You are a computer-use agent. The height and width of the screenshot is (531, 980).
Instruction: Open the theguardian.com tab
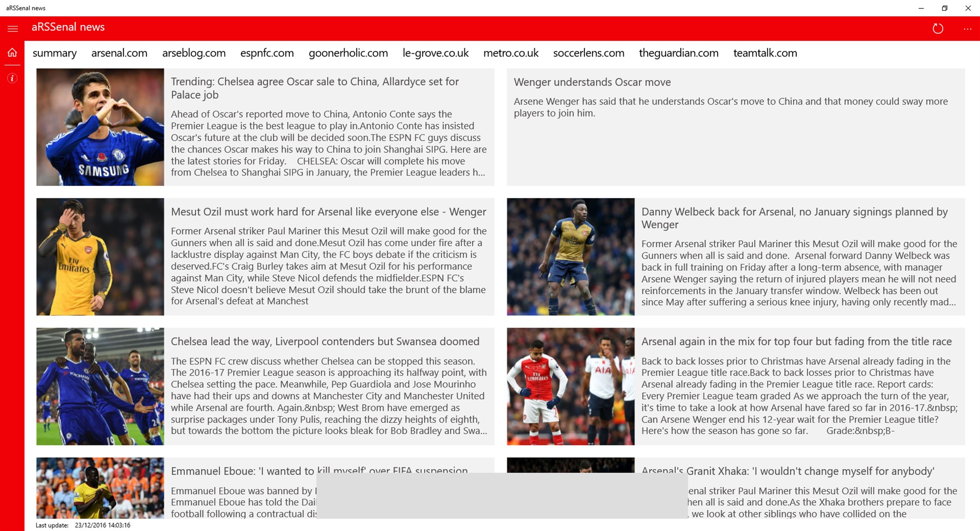tap(678, 53)
